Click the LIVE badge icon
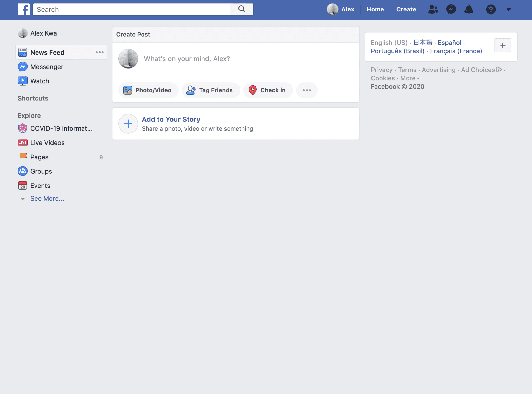 point(23,142)
